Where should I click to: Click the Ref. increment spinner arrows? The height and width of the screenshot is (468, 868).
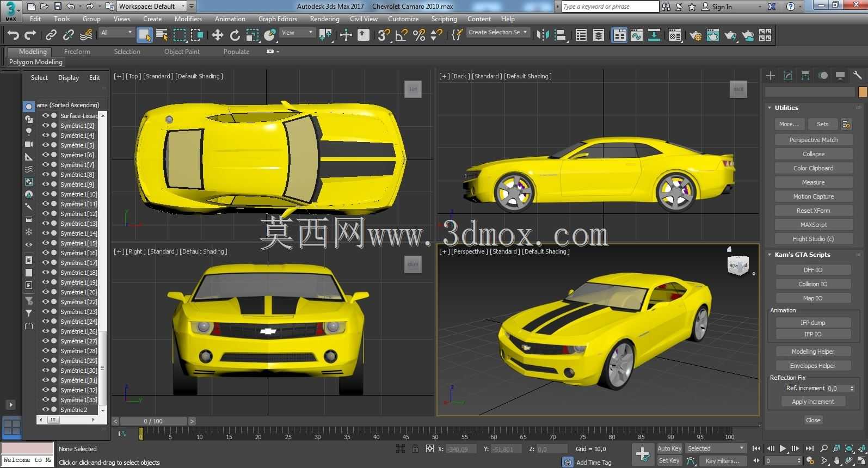(x=852, y=389)
